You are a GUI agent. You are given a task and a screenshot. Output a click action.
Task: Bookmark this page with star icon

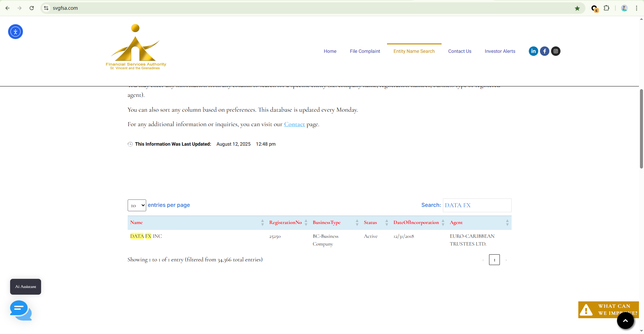coord(577,8)
